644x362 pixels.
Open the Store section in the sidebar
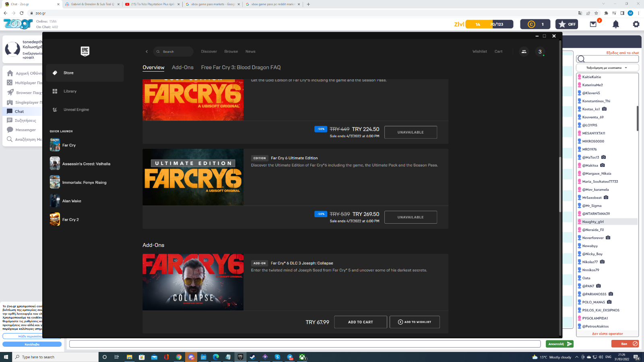pyautogui.click(x=85, y=73)
